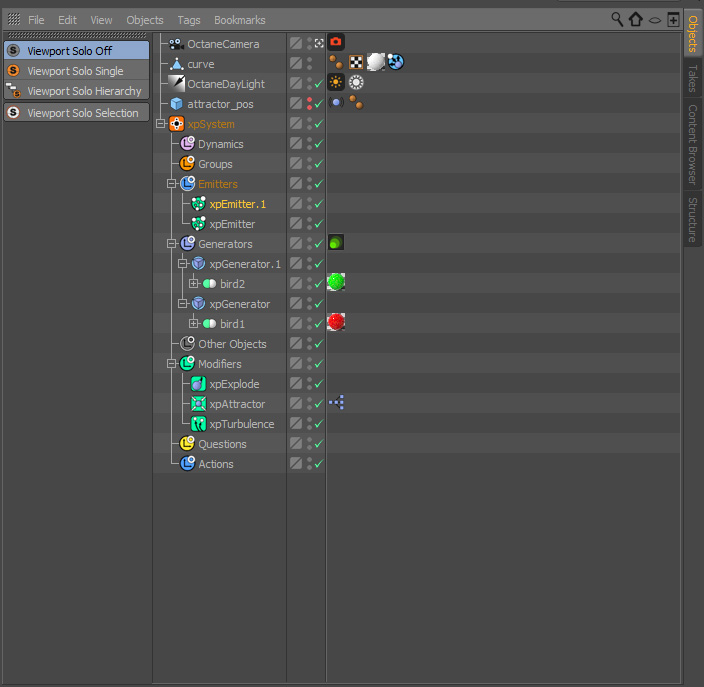
Task: Select the green material tag on bird2
Action: click(x=336, y=282)
